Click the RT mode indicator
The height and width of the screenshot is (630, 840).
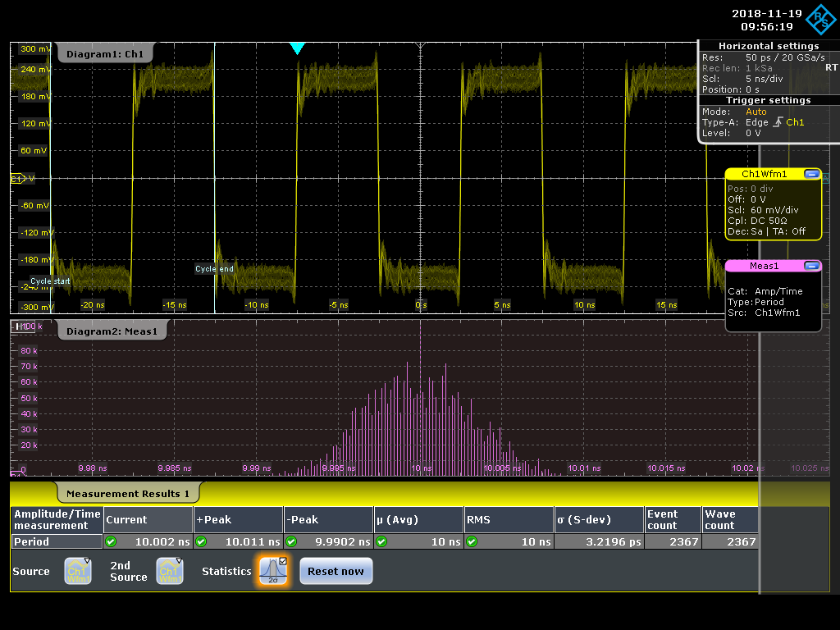point(831,67)
